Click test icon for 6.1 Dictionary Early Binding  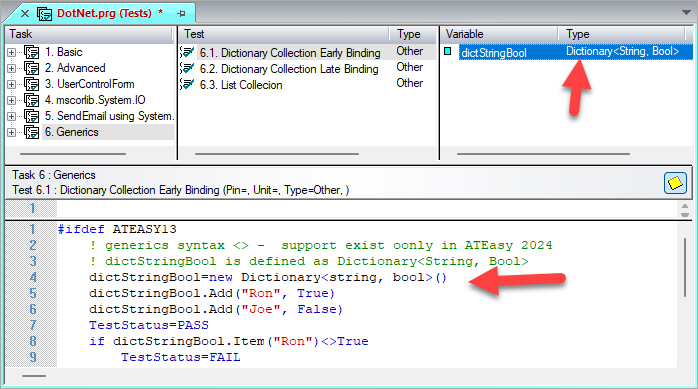187,53
